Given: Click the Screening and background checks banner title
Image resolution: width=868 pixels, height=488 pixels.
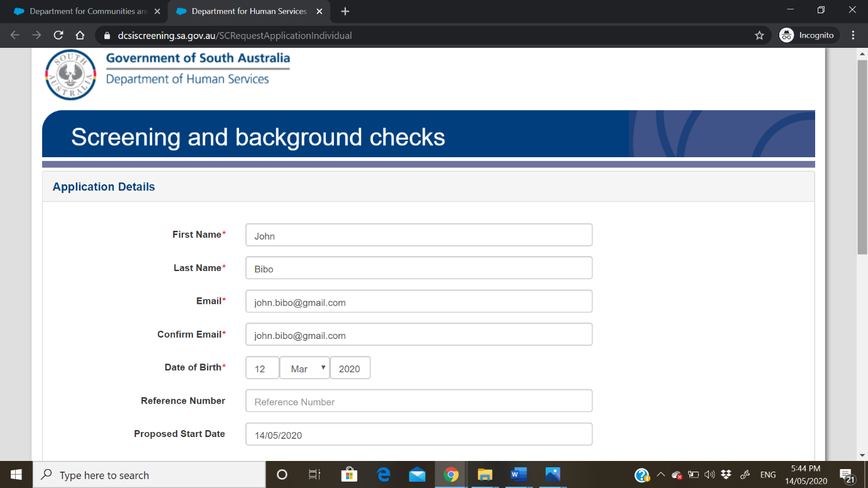Looking at the screenshot, I should click(258, 137).
